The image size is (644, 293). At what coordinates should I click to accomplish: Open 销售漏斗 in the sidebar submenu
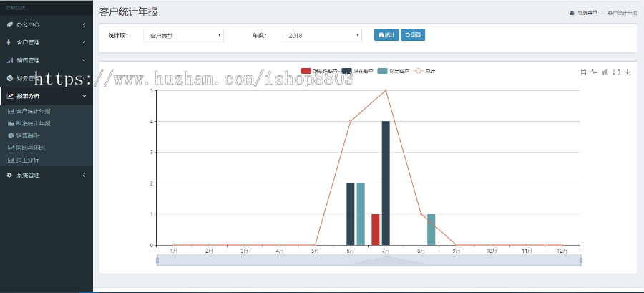27,135
